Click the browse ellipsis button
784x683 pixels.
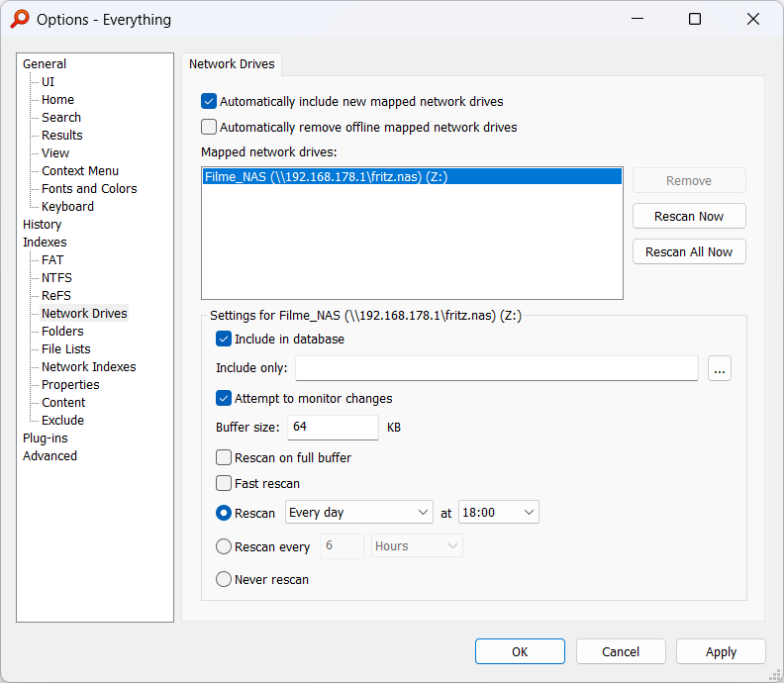coord(720,369)
